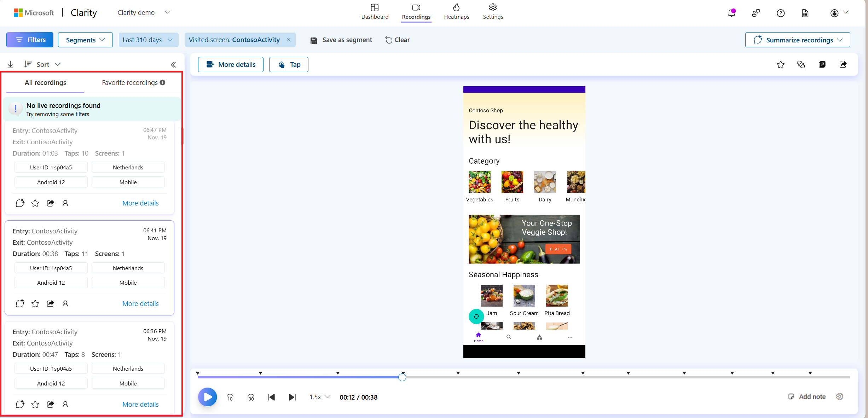Click the Microsoft logo
Image resolution: width=868 pixels, height=418 pixels.
pos(34,13)
